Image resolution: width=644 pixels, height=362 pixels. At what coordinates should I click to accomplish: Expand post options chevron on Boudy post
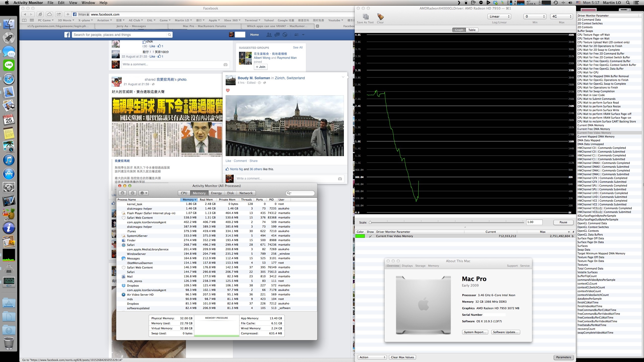343,77
